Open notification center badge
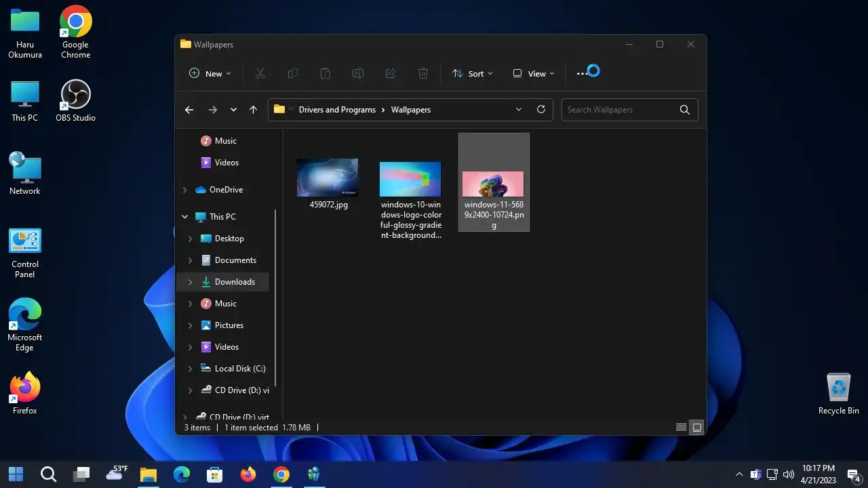The image size is (868, 488). coord(854,474)
